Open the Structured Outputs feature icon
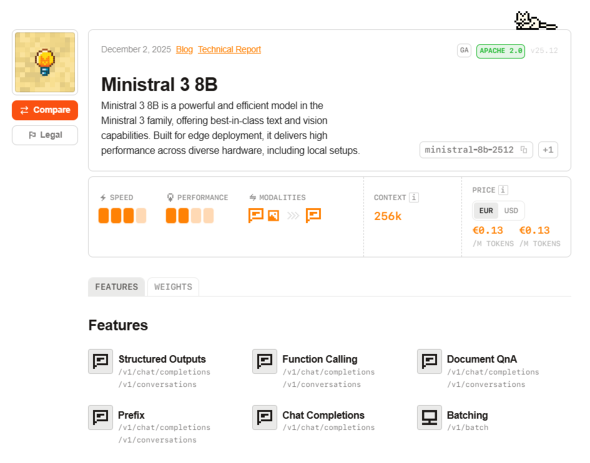Viewport: 590px width, 463px height. pyautogui.click(x=100, y=361)
